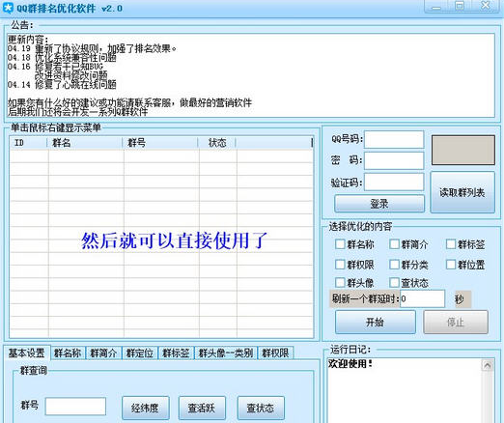The image size is (504, 423).
Task: Click the 经纬度 button
Action: pyautogui.click(x=145, y=408)
